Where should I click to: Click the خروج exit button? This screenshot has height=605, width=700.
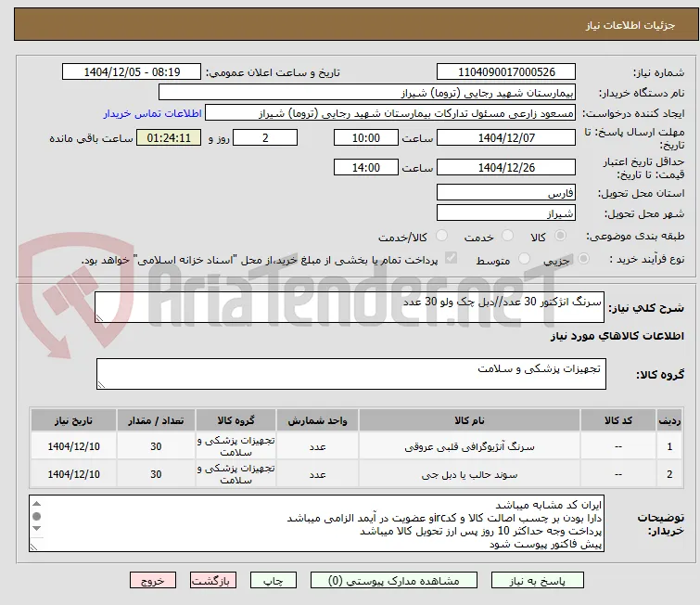point(153,581)
